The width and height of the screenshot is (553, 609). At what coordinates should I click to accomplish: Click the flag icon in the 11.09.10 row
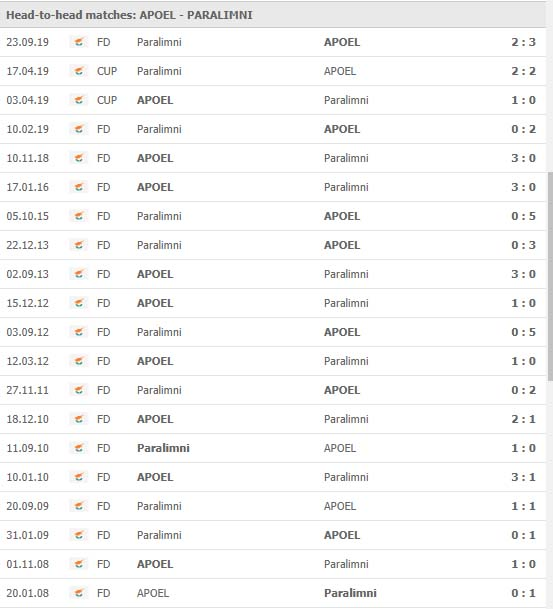point(79,448)
